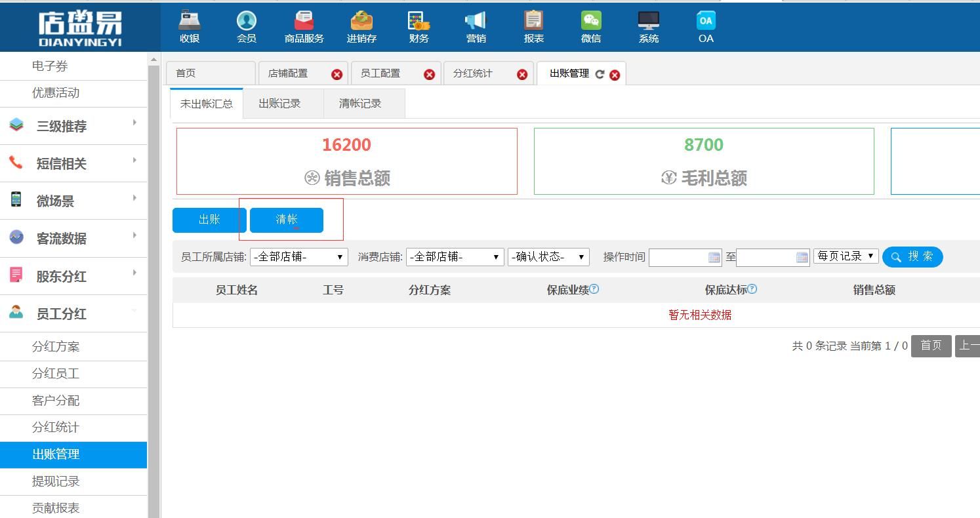Click the 销售总额 column header
Screen dimensions: 980x518
(x=874, y=290)
